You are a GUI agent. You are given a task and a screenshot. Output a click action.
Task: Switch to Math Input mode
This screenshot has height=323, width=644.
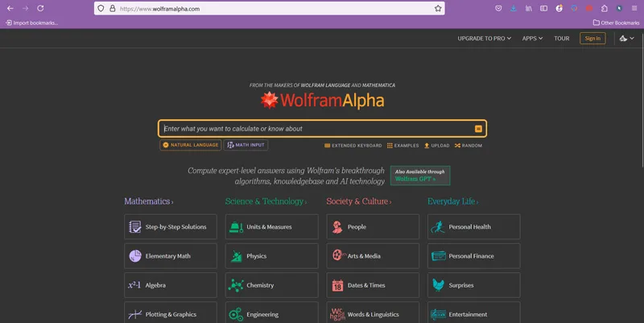pyautogui.click(x=246, y=145)
